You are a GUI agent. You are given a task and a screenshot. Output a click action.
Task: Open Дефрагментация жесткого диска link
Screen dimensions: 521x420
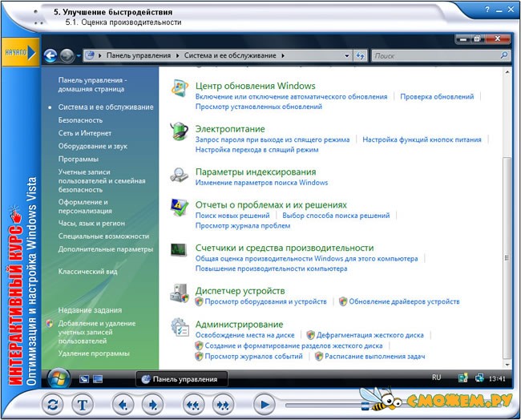pyautogui.click(x=370, y=335)
